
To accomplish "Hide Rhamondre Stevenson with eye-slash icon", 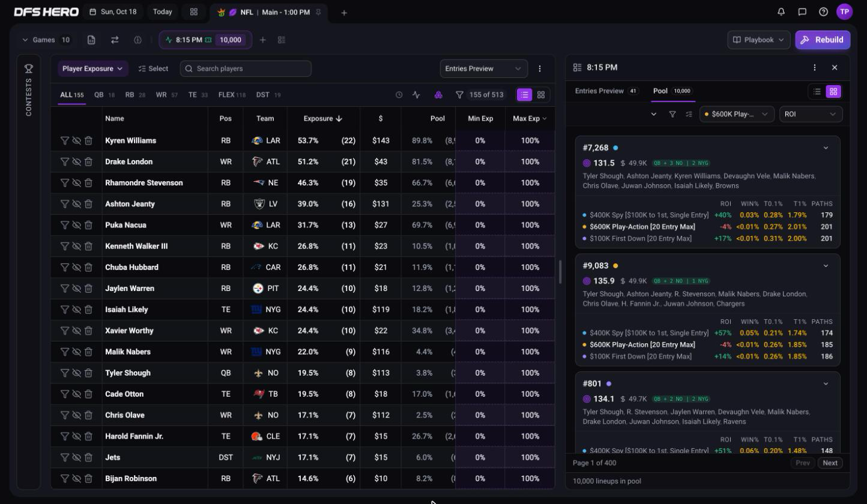I will pos(76,182).
